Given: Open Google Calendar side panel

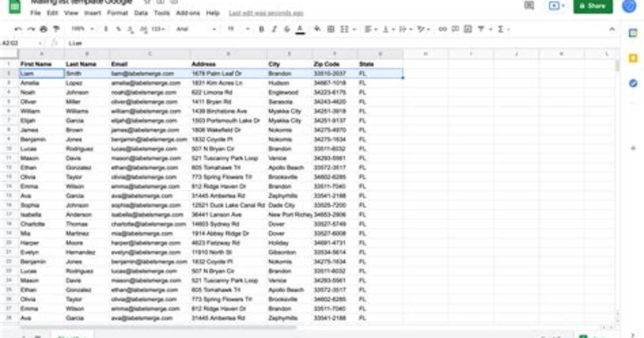Looking at the screenshot, I should tap(633, 34).
